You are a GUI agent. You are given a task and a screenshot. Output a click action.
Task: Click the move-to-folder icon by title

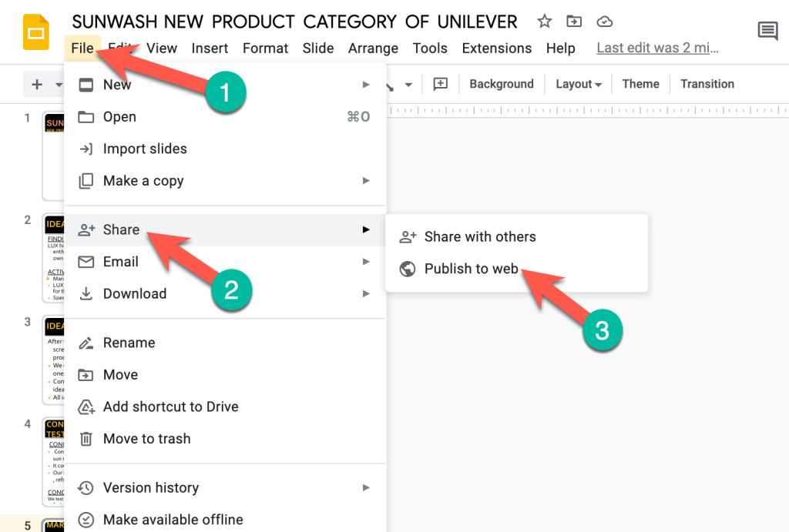[x=574, y=22]
